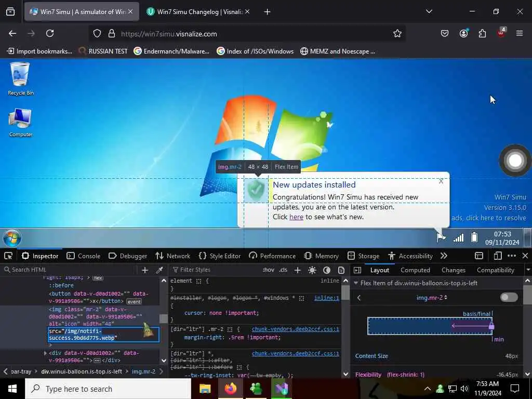Viewport: 532px width, 399px height.
Task: Go back with the browser back arrow
Action: pyautogui.click(x=12, y=33)
